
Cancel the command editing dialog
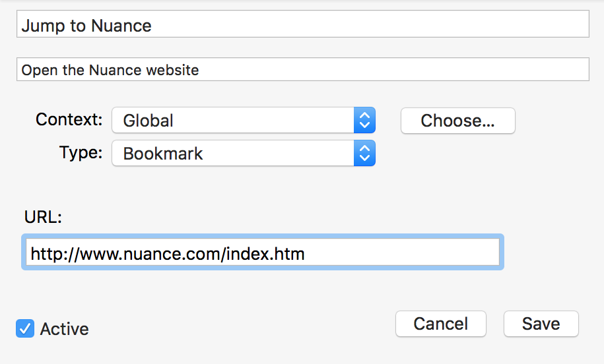[x=441, y=324]
